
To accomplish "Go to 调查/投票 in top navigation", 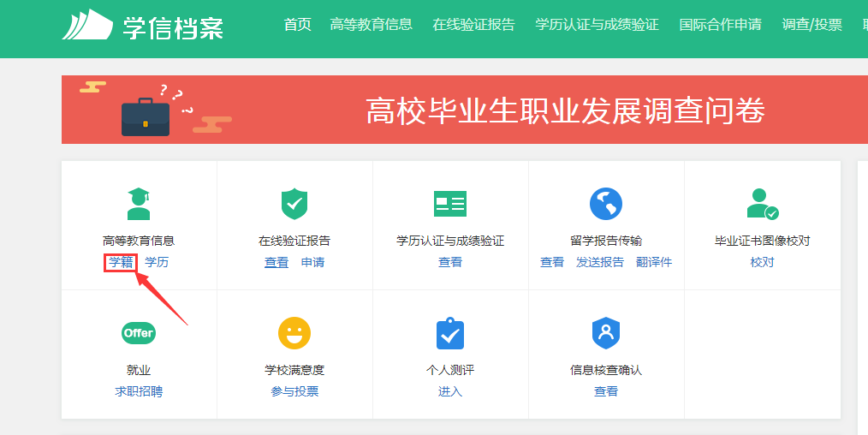I will pos(812,25).
